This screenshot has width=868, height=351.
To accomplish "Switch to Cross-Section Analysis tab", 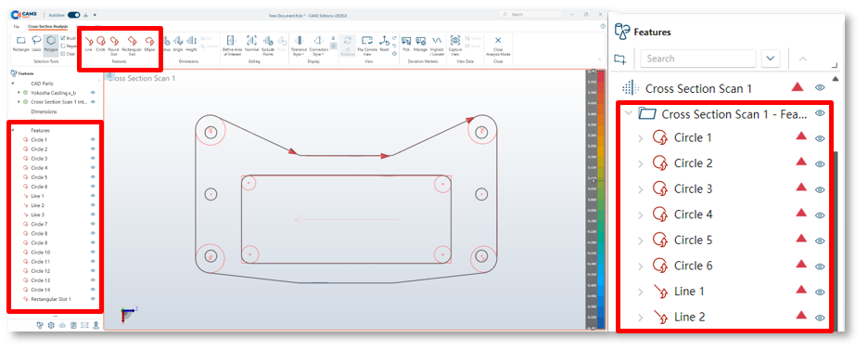I will tap(47, 26).
